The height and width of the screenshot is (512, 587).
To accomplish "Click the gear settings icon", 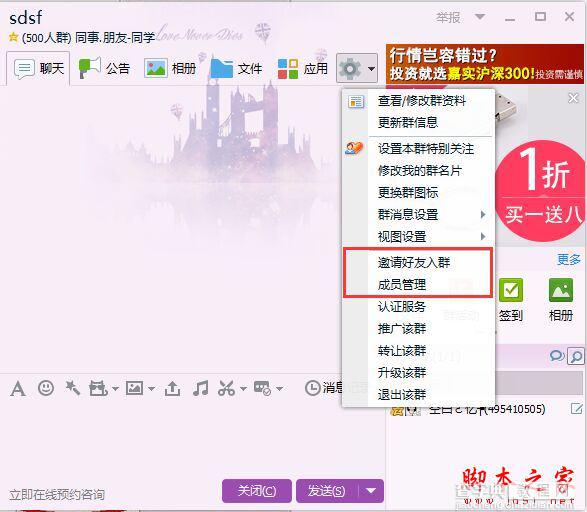I will 350,68.
